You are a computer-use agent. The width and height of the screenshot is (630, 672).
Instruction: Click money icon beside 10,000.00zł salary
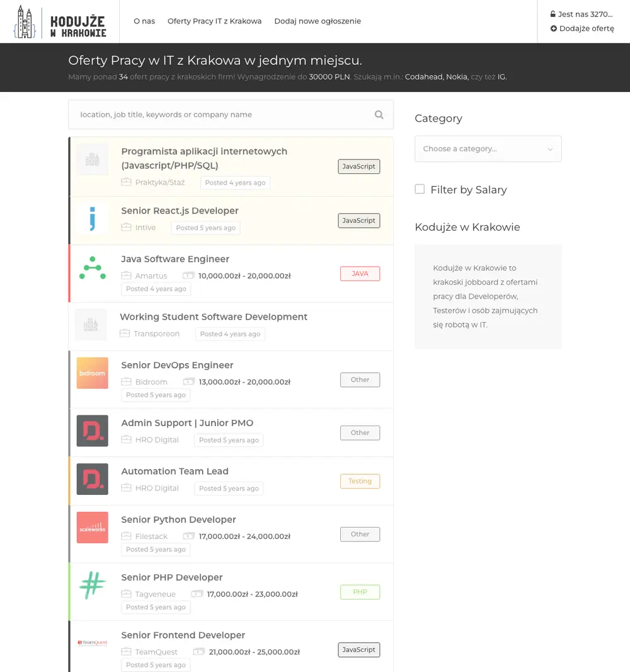[188, 275]
